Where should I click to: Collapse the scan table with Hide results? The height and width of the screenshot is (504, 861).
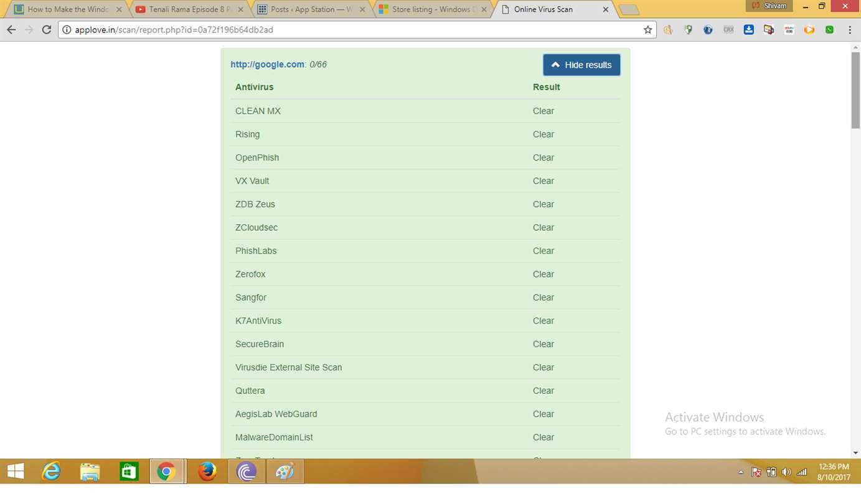pyautogui.click(x=581, y=65)
